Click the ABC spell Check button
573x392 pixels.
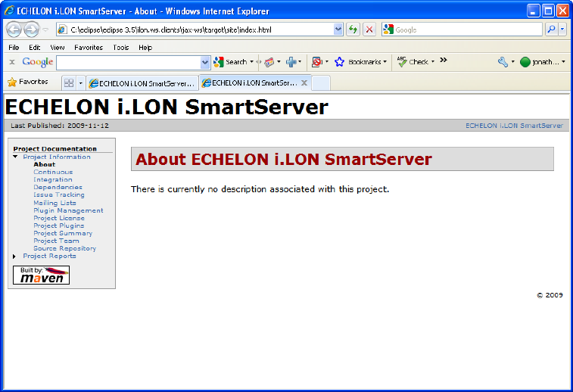tap(413, 62)
